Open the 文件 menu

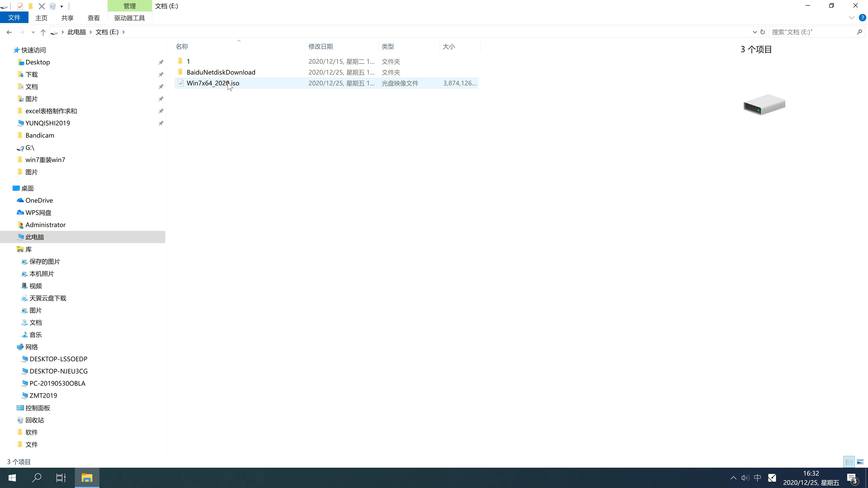(x=14, y=17)
